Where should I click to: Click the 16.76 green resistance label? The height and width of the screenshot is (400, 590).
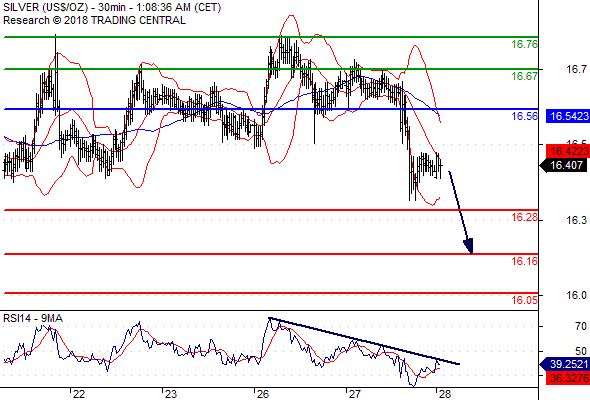(x=524, y=44)
